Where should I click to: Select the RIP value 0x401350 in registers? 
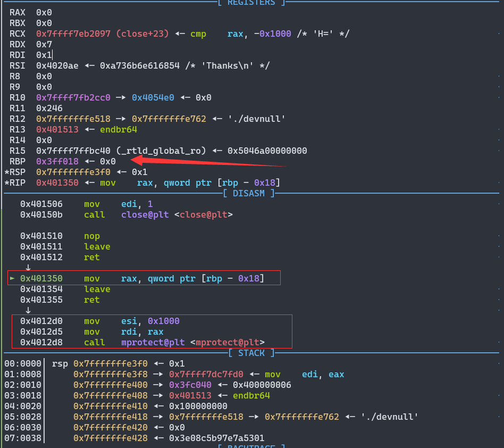pos(57,182)
